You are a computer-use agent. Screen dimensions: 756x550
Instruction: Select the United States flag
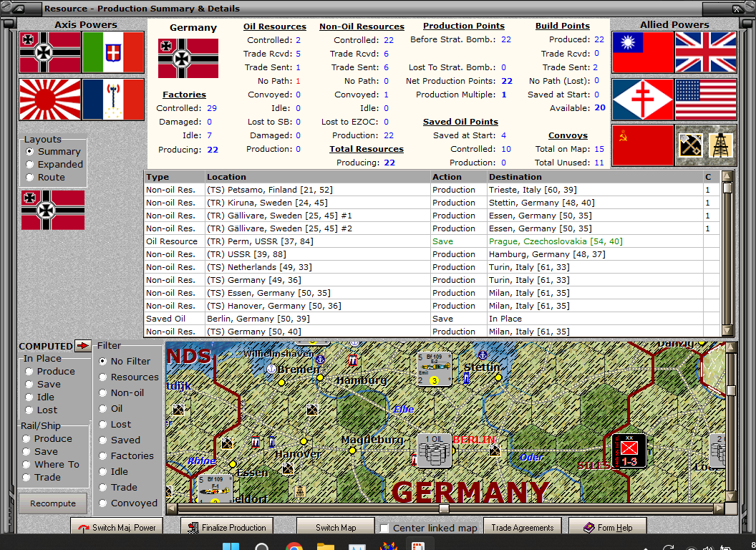pyautogui.click(x=706, y=100)
